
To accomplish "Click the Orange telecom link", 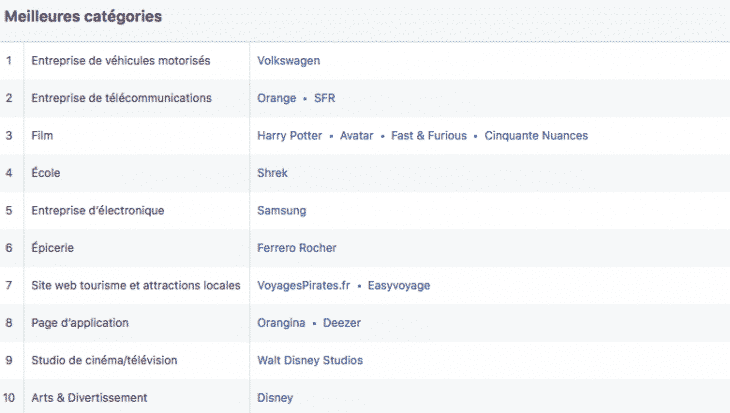I will (x=276, y=98).
